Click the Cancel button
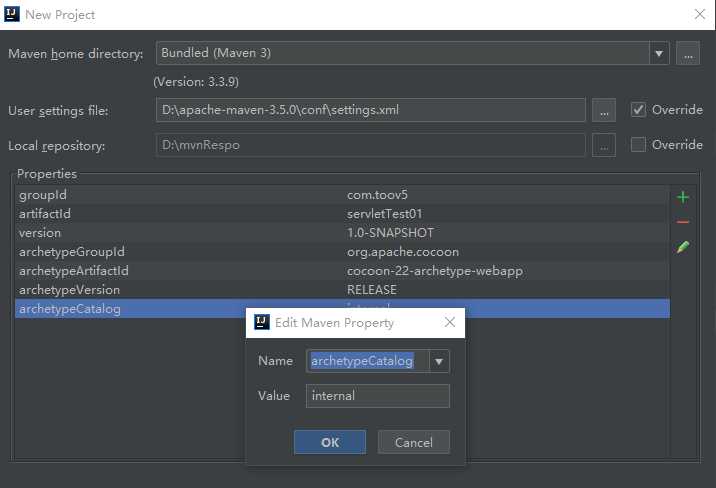Viewport: 716px width, 488px height. [x=414, y=442]
